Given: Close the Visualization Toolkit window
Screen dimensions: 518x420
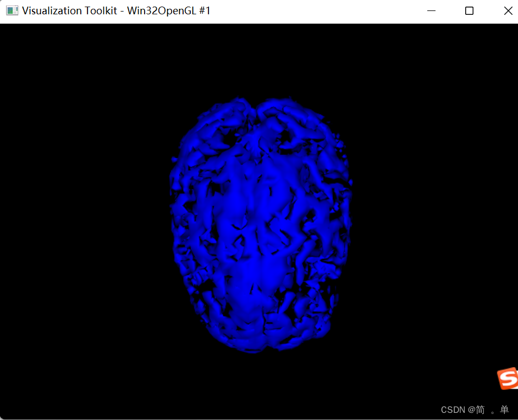Looking at the screenshot, I should (508, 10).
